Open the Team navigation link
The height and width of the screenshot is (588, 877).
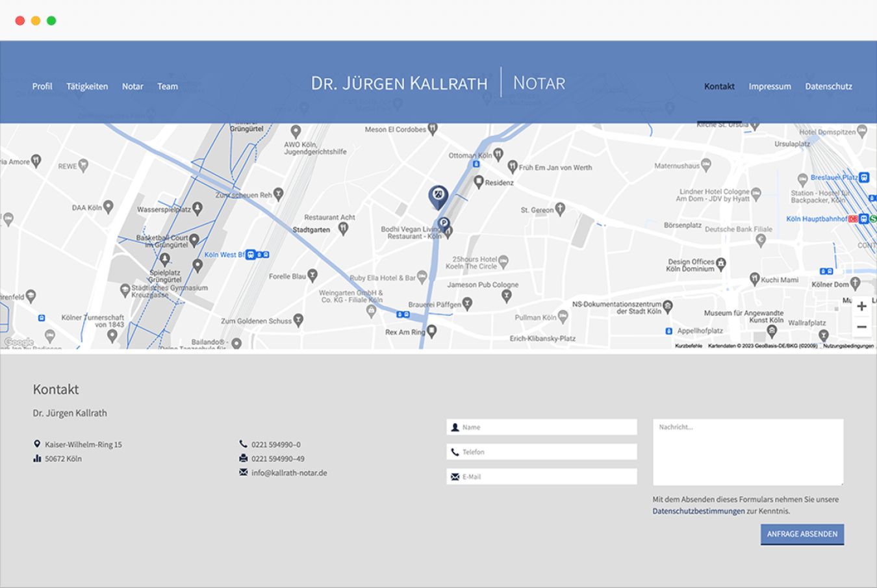pos(168,86)
